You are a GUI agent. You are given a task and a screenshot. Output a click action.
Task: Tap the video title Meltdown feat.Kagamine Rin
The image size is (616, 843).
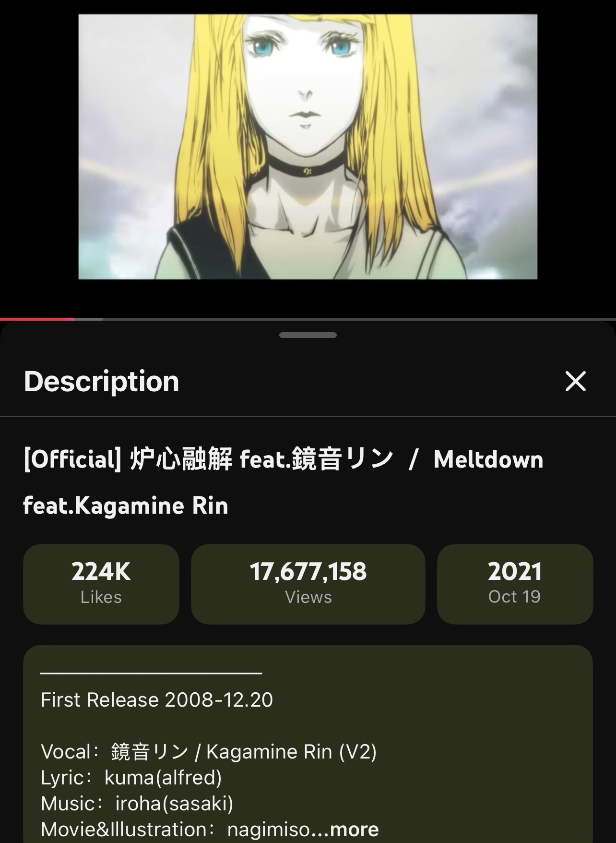point(283,482)
